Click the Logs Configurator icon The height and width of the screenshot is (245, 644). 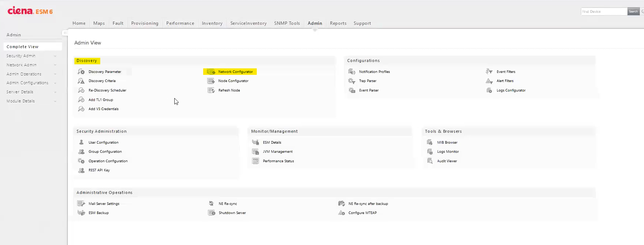click(489, 90)
